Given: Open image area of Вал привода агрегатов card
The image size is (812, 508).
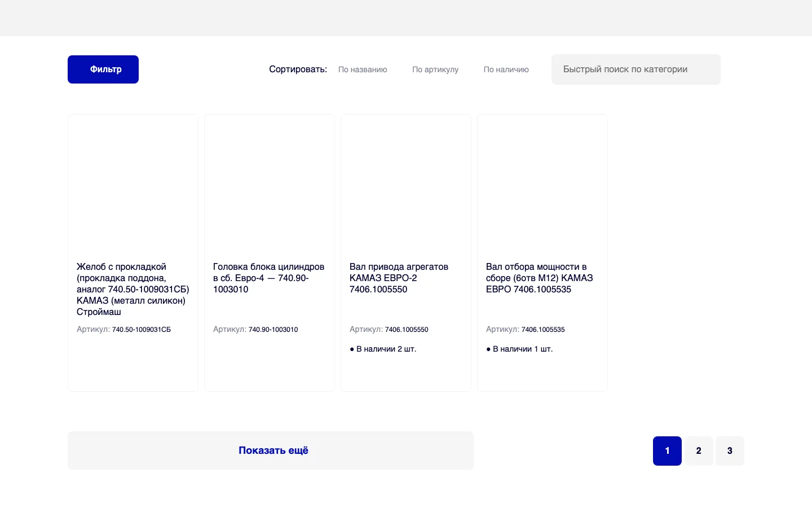Looking at the screenshot, I should [x=406, y=186].
